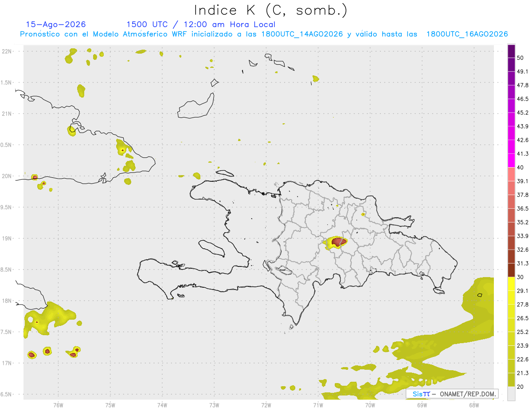Click the '70W' longitude label

click(x=370, y=405)
